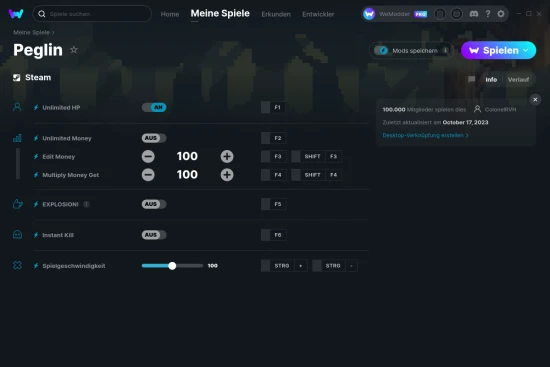
Task: Toggle the Mods speichern switch
Action: pyautogui.click(x=381, y=51)
